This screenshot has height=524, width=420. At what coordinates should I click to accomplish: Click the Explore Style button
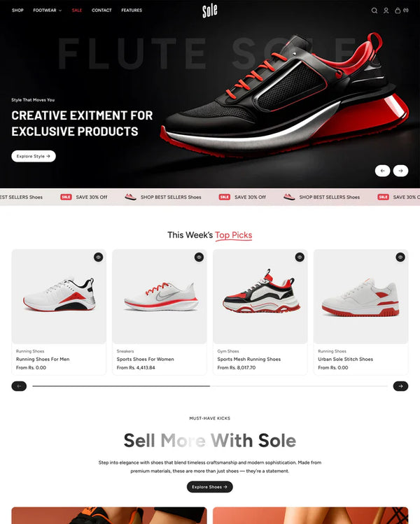point(34,156)
